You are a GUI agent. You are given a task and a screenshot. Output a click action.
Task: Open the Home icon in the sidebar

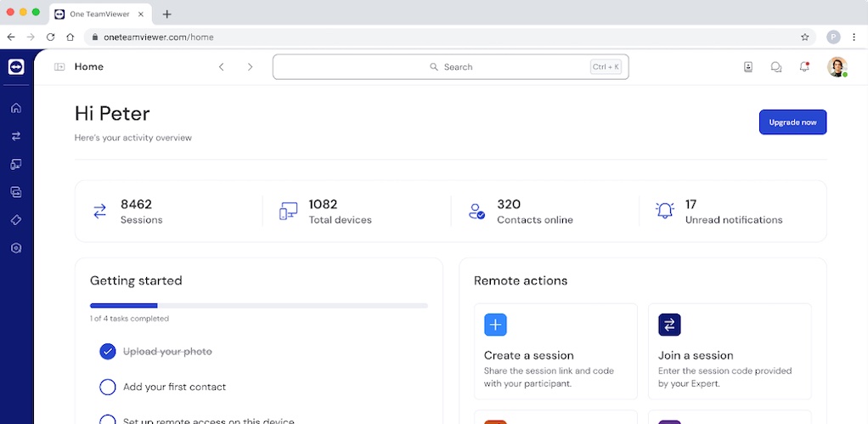pos(16,108)
